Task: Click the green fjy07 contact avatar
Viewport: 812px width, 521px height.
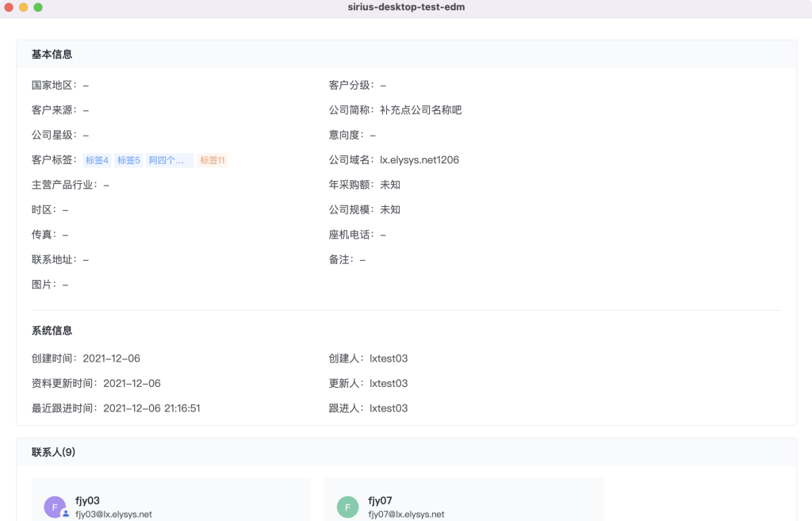Action: tap(347, 507)
